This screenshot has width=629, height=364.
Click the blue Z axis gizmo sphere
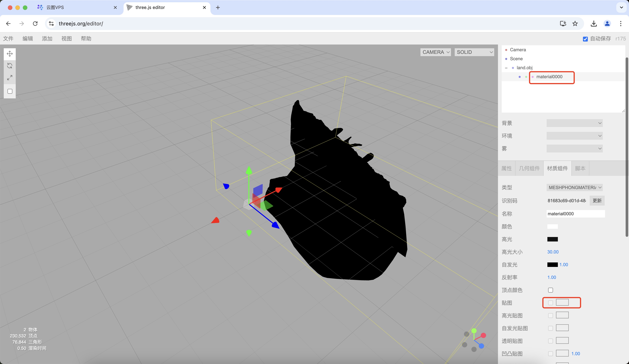(481, 346)
